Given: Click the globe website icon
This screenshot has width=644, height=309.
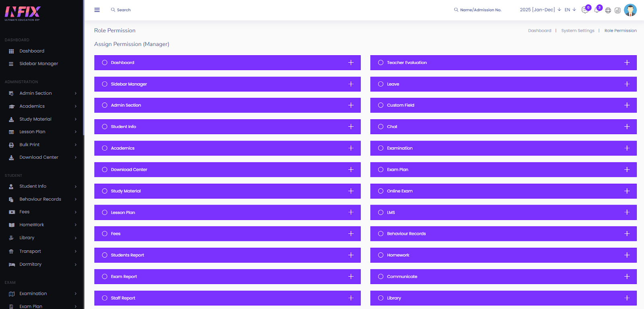Looking at the screenshot, I should coord(608,10).
